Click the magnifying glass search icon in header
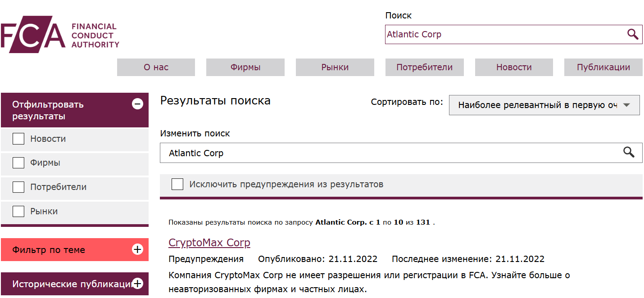Viewport: 644px width, 298px height. 632,34
